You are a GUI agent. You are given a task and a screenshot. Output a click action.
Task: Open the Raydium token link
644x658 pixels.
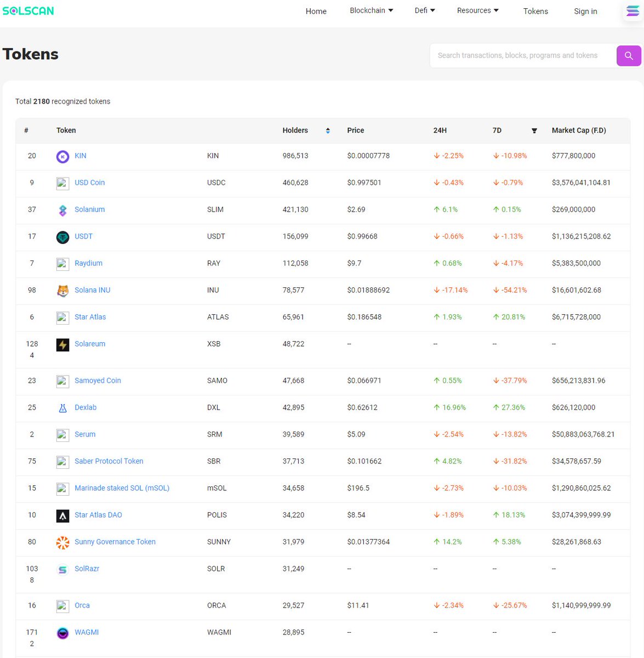click(88, 263)
